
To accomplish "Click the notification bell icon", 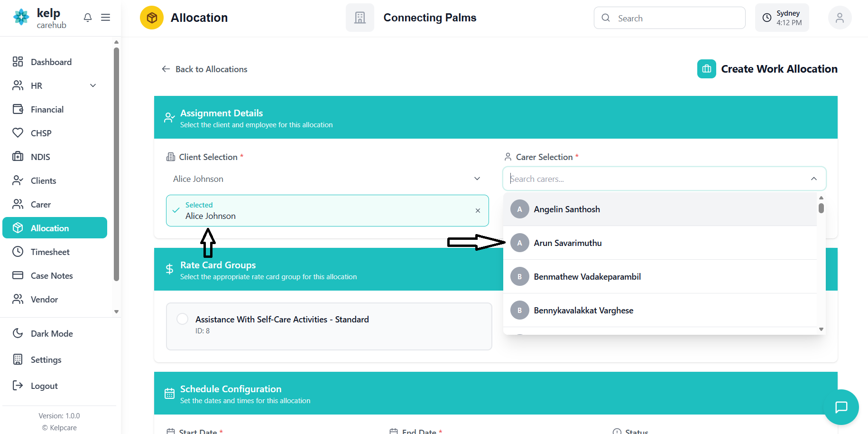I will tap(88, 18).
